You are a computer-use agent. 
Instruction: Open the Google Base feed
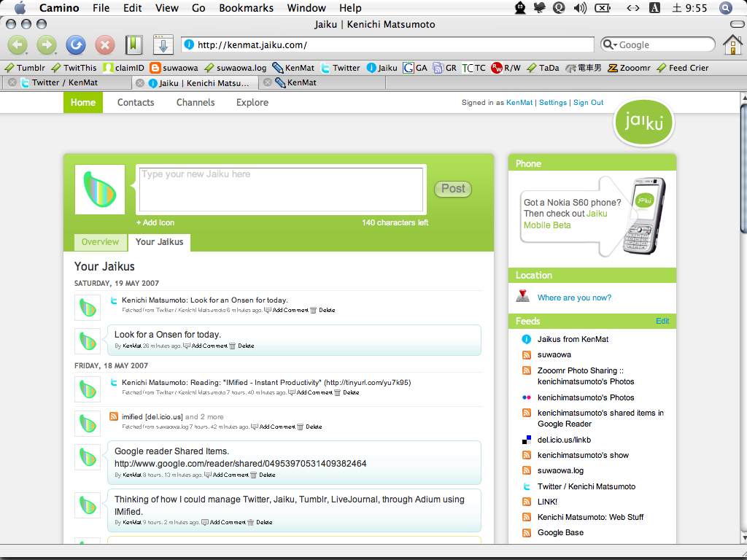(560, 532)
